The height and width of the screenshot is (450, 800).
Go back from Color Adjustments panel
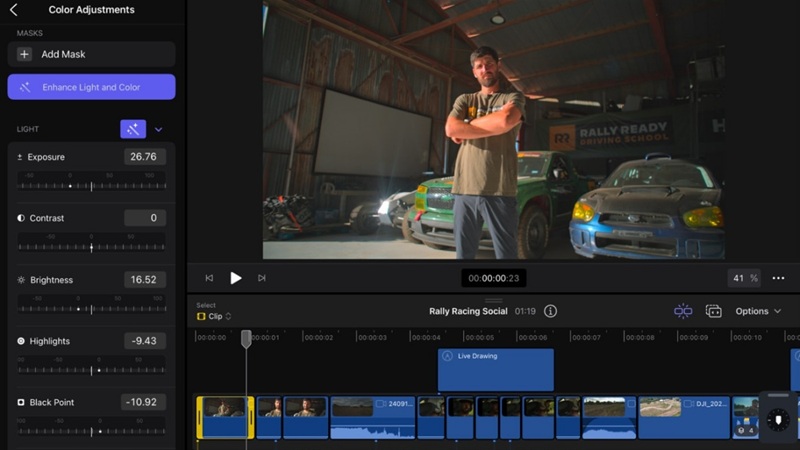(14, 10)
